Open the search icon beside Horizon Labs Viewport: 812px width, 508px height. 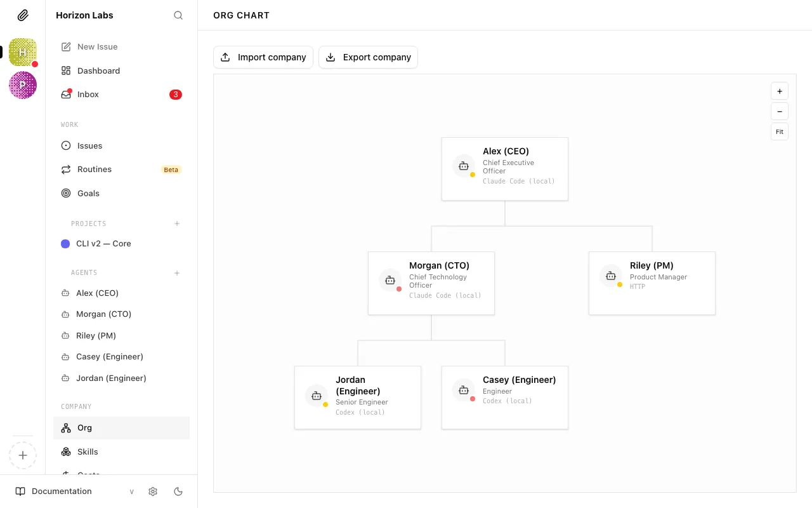tap(178, 15)
